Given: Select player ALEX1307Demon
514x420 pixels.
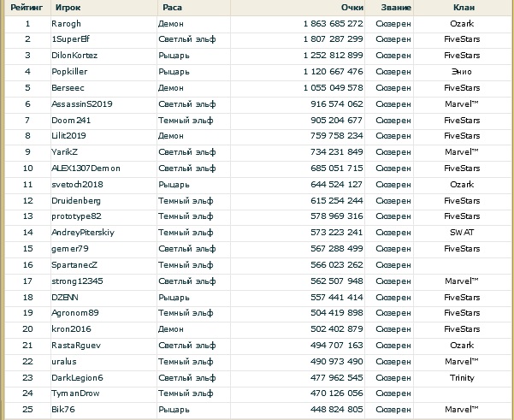Looking at the screenshot, I should click(86, 169).
